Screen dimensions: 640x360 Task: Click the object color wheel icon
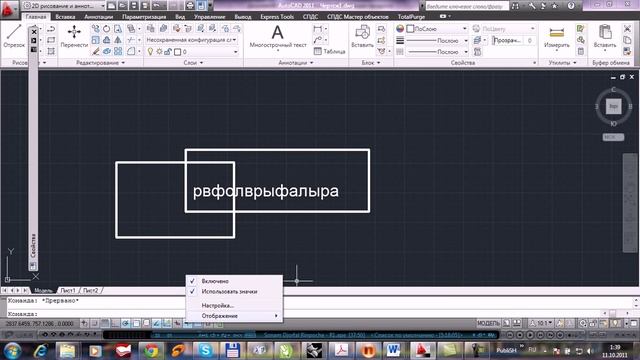(x=400, y=29)
